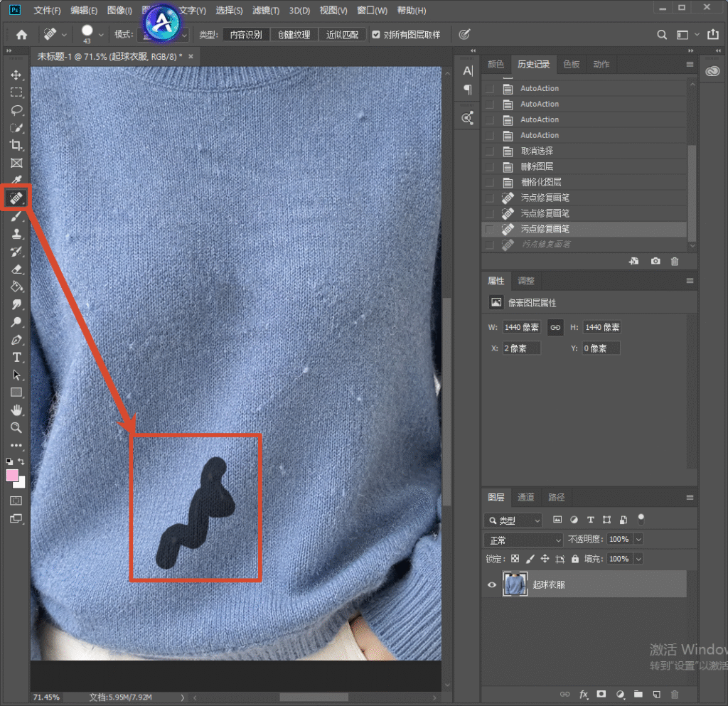Open the 文件(F) menu
This screenshot has height=706, width=728.
pyautogui.click(x=47, y=10)
